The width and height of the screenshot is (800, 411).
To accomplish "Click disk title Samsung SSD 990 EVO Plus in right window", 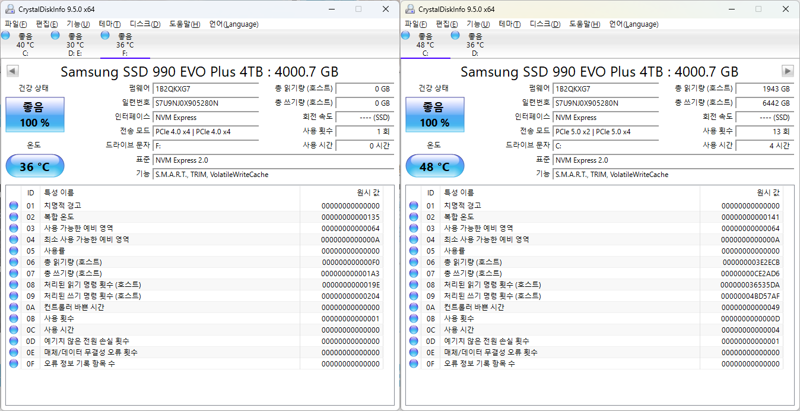I will tap(599, 71).
